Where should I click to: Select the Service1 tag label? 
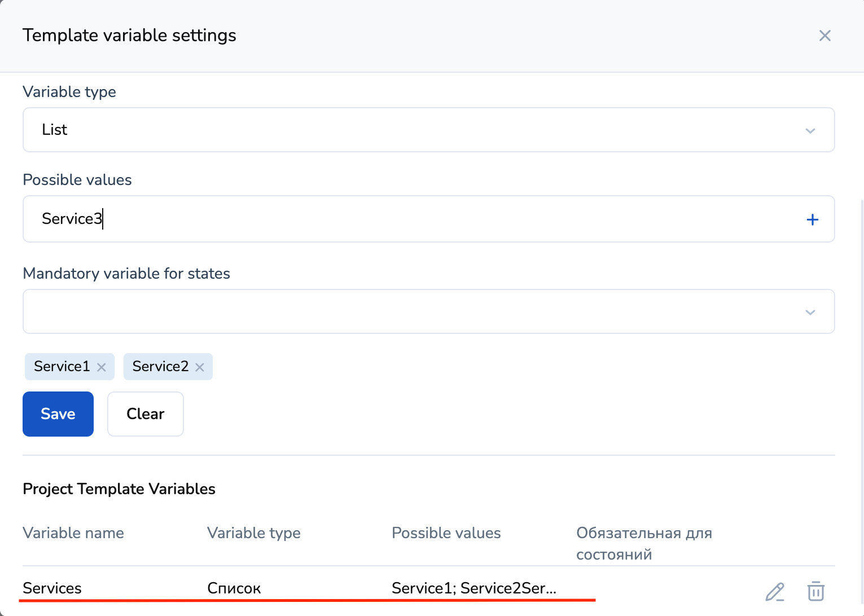(62, 367)
